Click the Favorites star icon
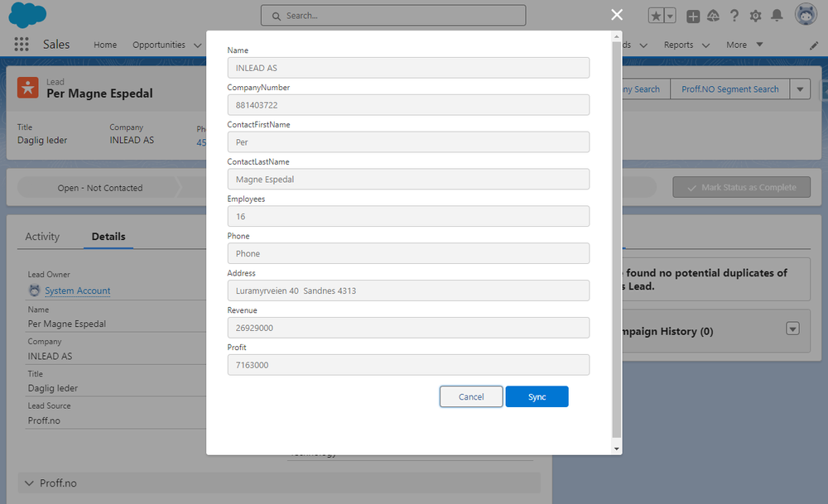 point(656,16)
